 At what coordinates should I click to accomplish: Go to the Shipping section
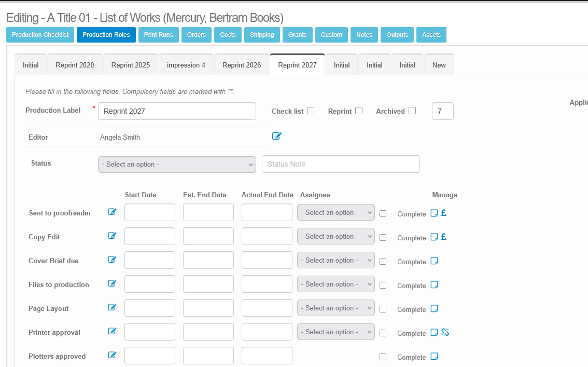tap(262, 35)
